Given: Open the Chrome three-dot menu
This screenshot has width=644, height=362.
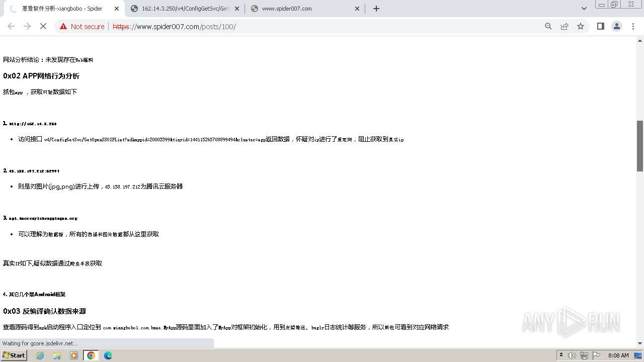Looking at the screenshot, I should click(x=633, y=26).
